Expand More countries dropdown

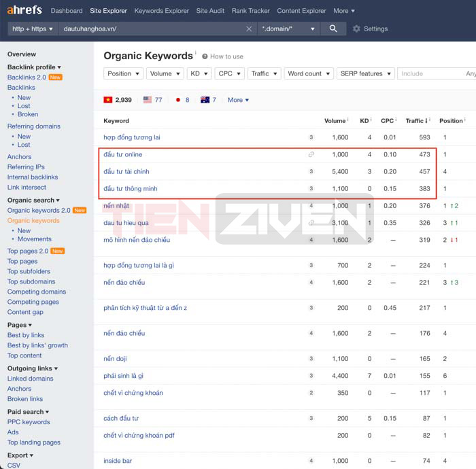click(x=238, y=100)
